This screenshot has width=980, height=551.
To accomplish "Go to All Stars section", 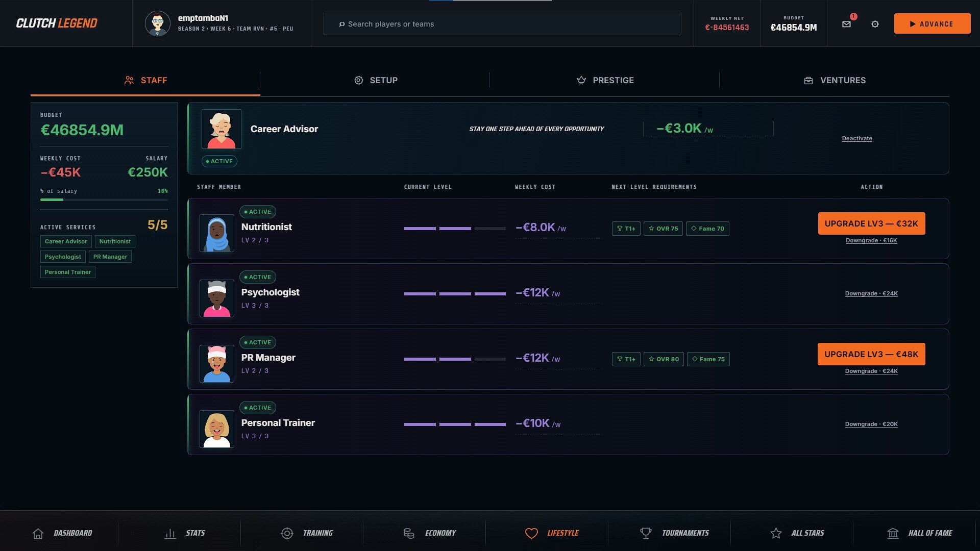I will pos(797,533).
